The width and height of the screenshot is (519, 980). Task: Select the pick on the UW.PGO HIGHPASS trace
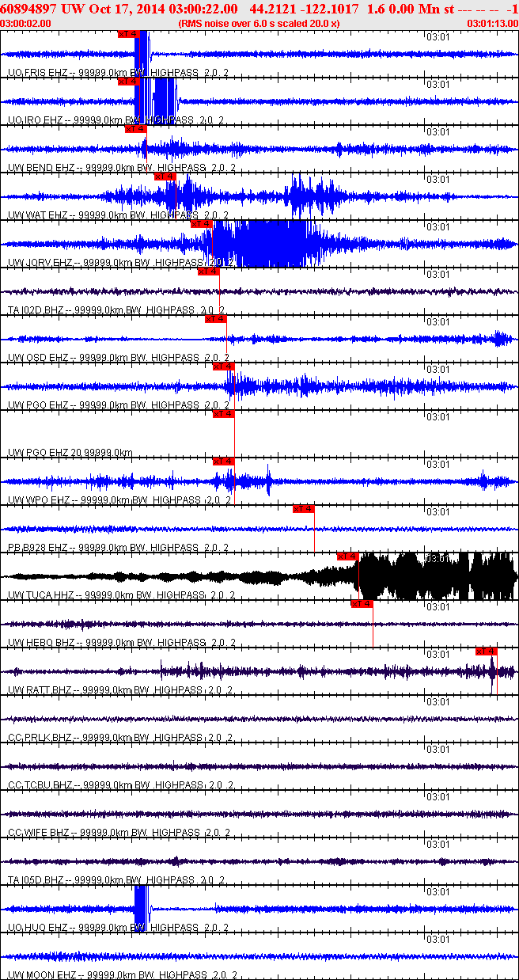pyautogui.click(x=223, y=366)
